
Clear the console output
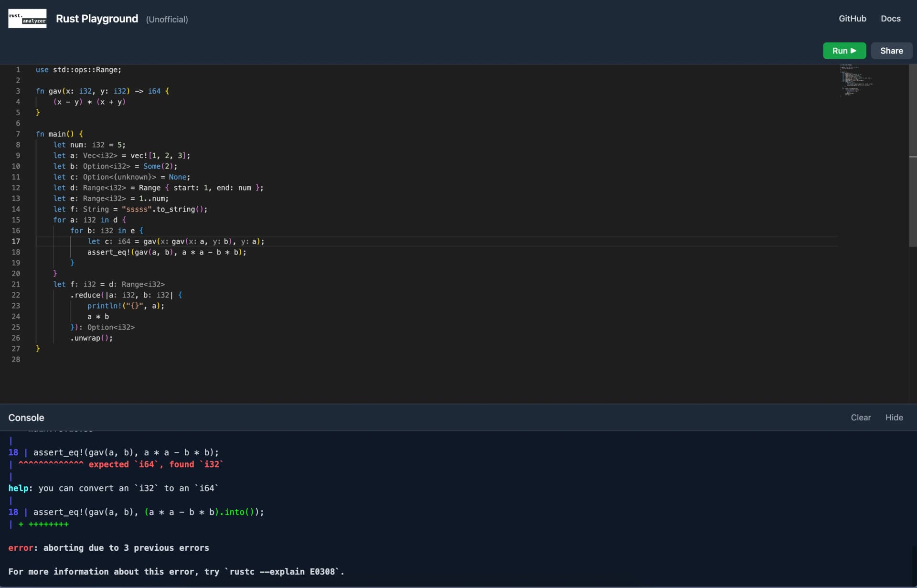click(861, 417)
